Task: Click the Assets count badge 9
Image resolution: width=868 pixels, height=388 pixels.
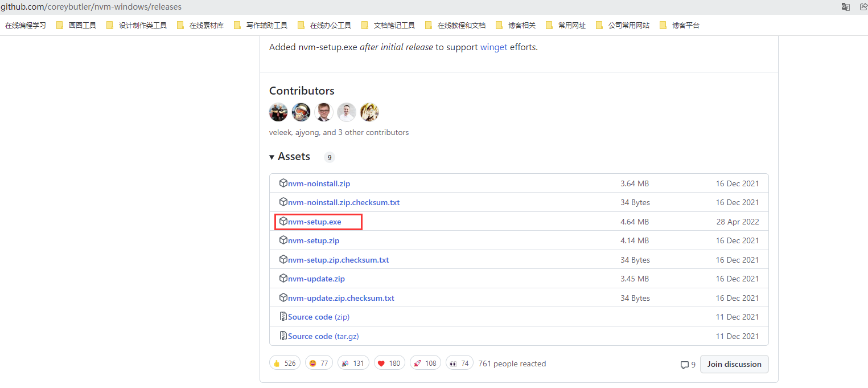Action: (x=329, y=157)
